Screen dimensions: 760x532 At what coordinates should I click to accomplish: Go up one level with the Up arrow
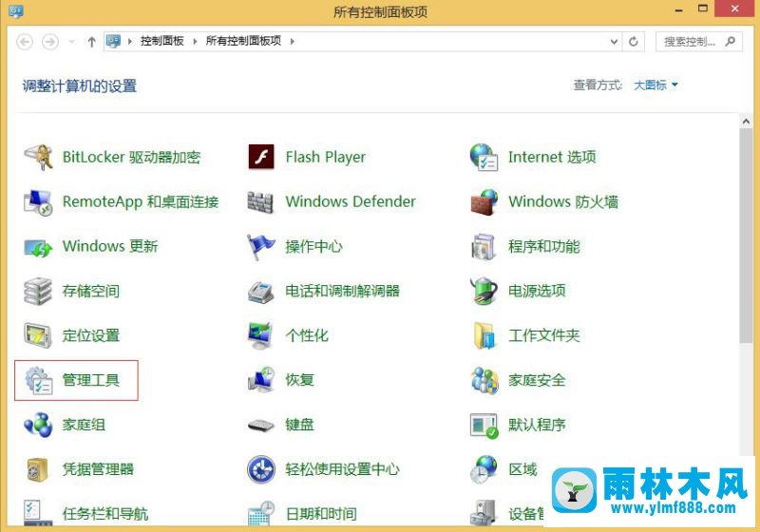click(91, 42)
